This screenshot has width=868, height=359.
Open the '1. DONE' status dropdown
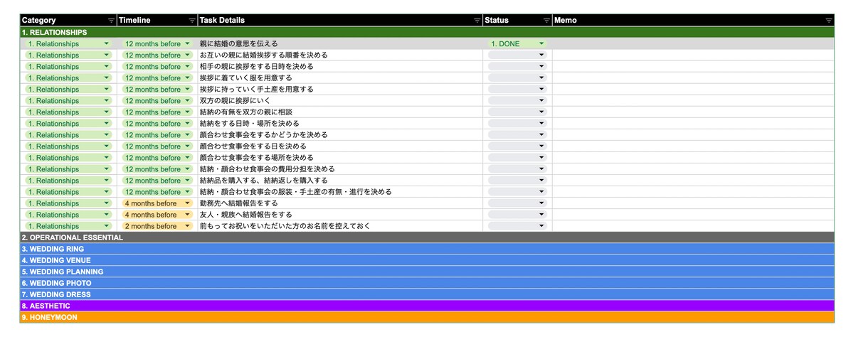pos(517,43)
